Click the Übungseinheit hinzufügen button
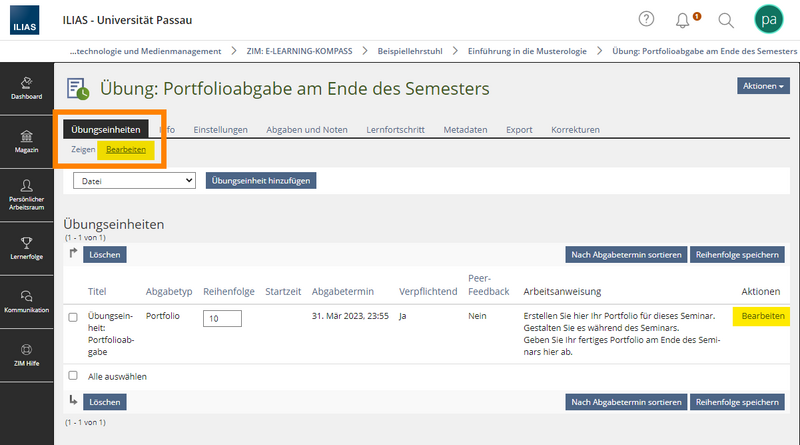This screenshot has width=800, height=445. click(260, 181)
